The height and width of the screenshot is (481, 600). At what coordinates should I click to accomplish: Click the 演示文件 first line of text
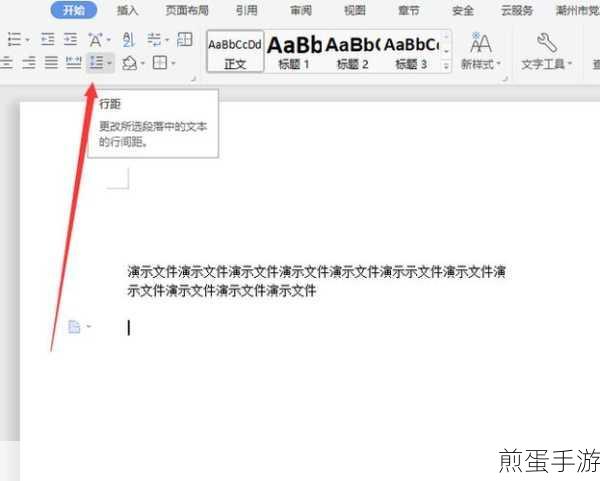coord(317,272)
